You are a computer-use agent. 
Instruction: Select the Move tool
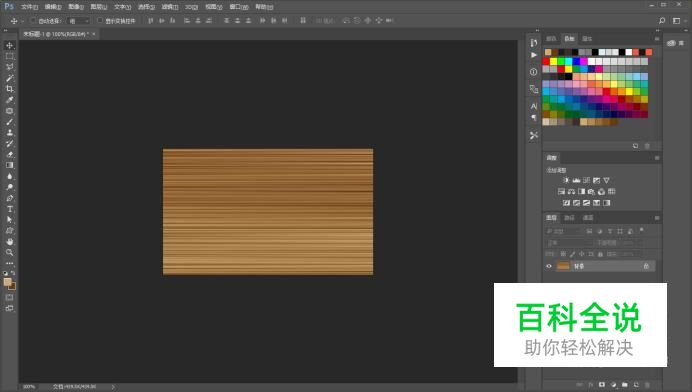pyautogui.click(x=9, y=45)
